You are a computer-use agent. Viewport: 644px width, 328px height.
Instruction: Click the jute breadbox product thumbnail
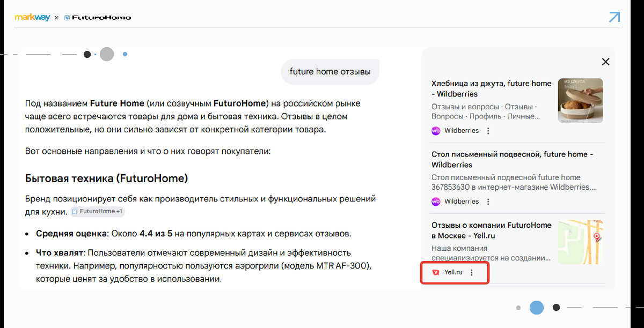[x=580, y=101]
